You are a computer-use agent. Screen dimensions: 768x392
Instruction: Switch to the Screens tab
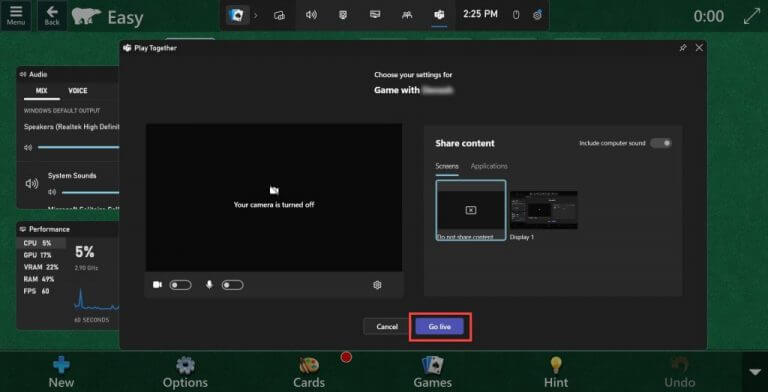click(x=447, y=166)
